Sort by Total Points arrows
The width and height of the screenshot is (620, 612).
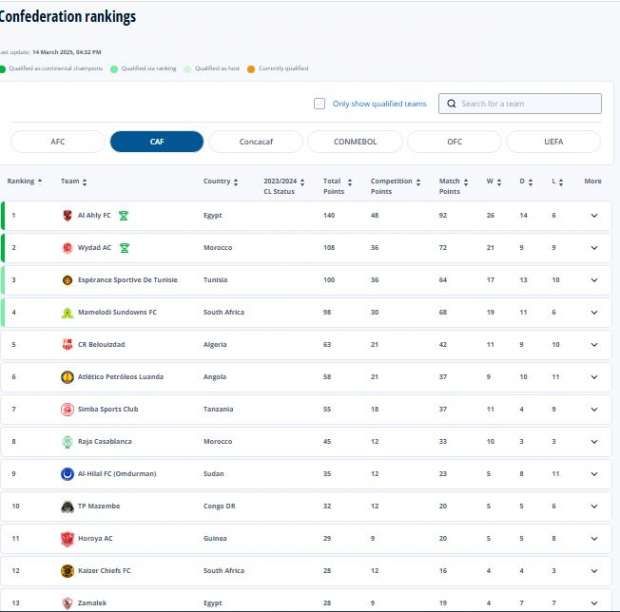(x=350, y=182)
